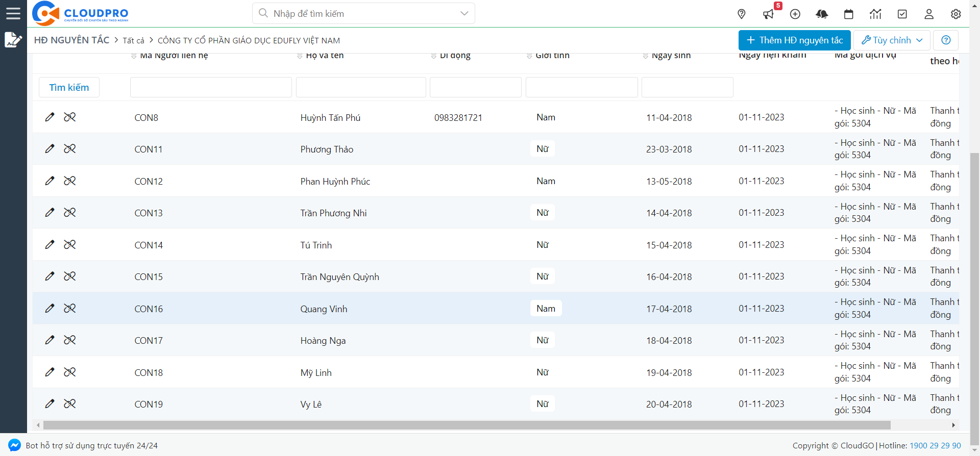Image resolution: width=980 pixels, height=456 pixels.
Task: Open the user profile icon
Action: [929, 14]
